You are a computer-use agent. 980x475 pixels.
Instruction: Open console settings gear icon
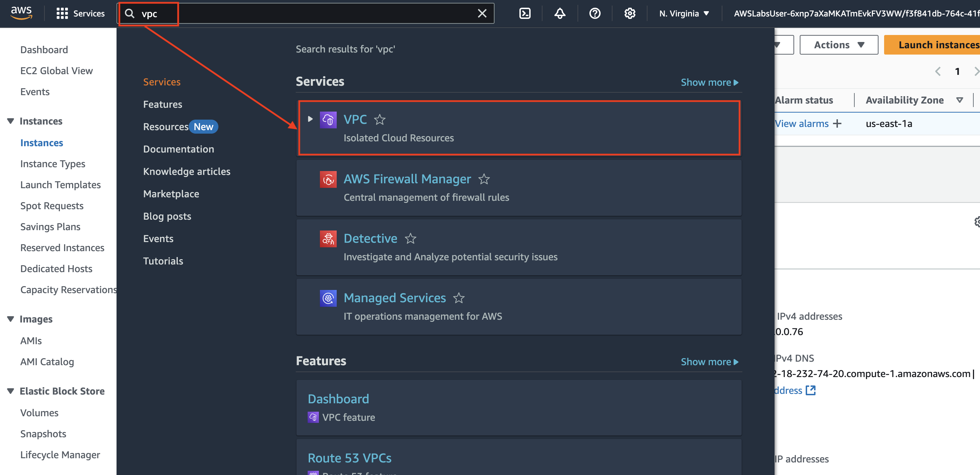pos(630,14)
